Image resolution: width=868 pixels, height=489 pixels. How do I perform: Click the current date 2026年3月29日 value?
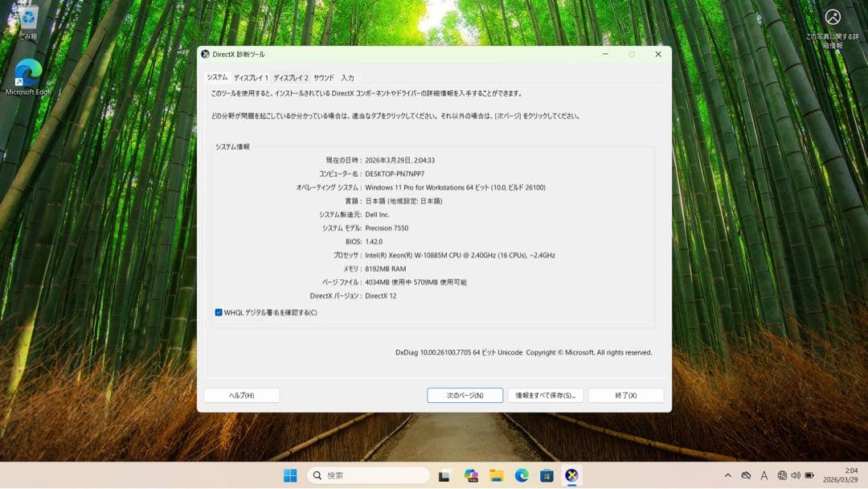(x=399, y=161)
